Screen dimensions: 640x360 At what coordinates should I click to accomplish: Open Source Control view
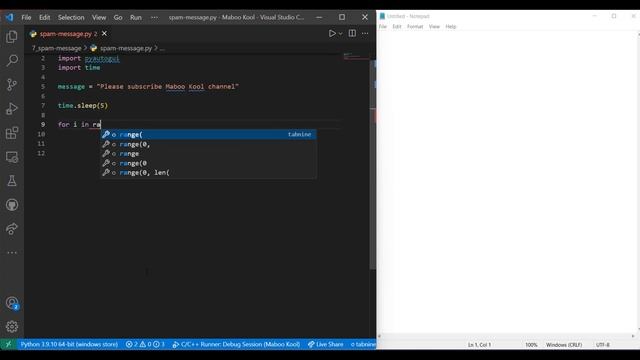[x=12, y=84]
